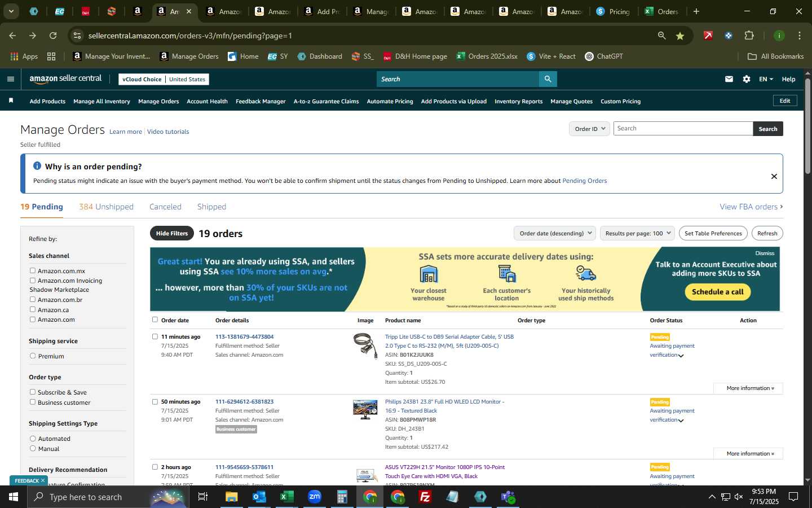Viewport: 812px width, 508px height.
Task: Click Set Table Preferences button
Action: click(713, 233)
